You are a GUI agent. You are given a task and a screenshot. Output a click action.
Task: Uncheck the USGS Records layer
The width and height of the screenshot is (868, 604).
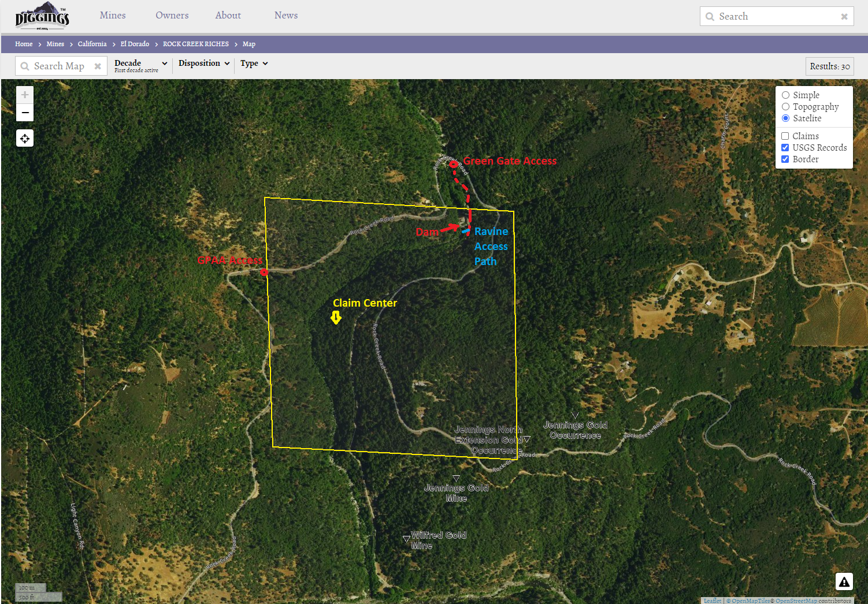click(x=785, y=148)
